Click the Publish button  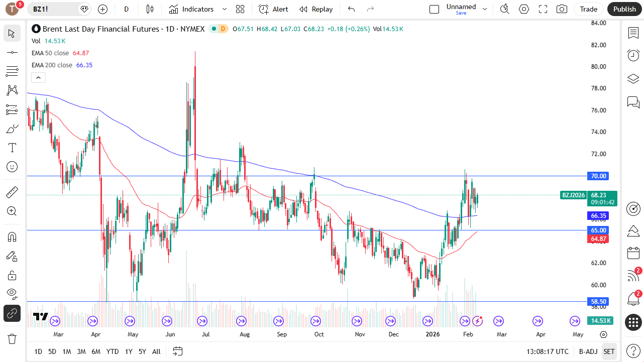[624, 9]
